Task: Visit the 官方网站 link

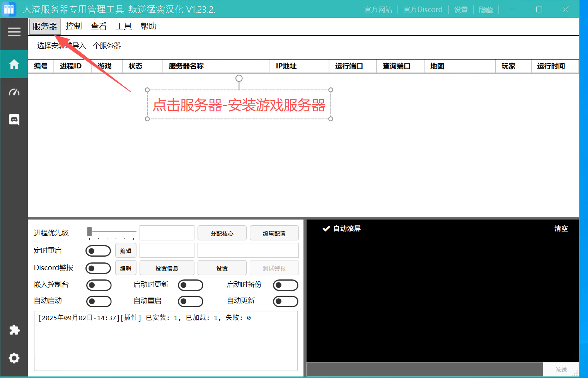Action: (378, 9)
